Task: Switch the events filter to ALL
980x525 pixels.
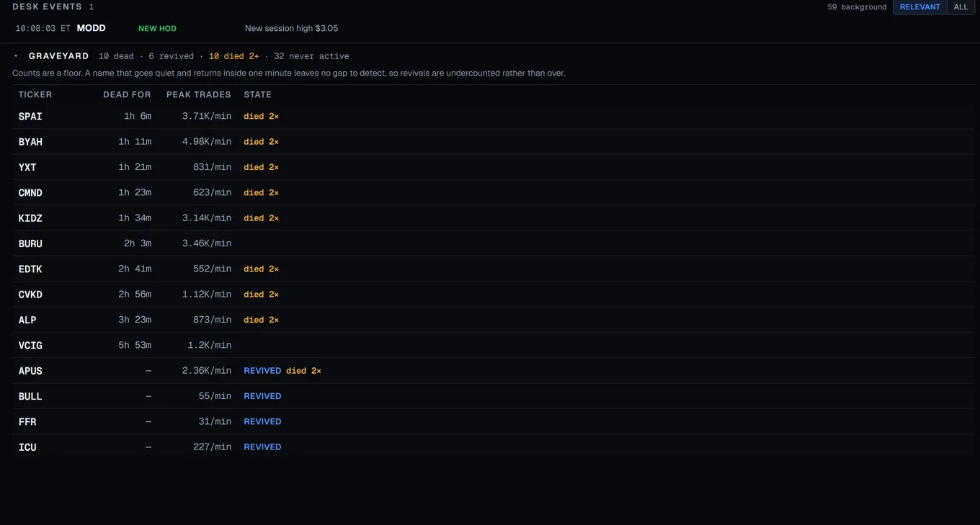Action: pyautogui.click(x=961, y=7)
